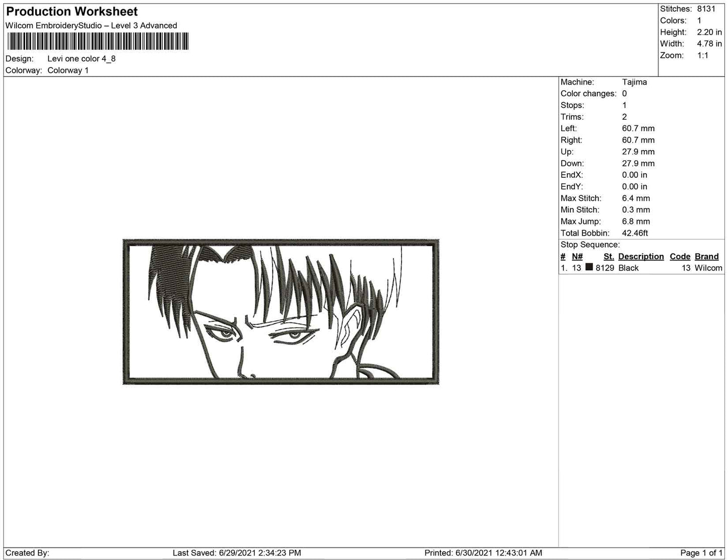Click the "Description" column header

click(x=641, y=256)
